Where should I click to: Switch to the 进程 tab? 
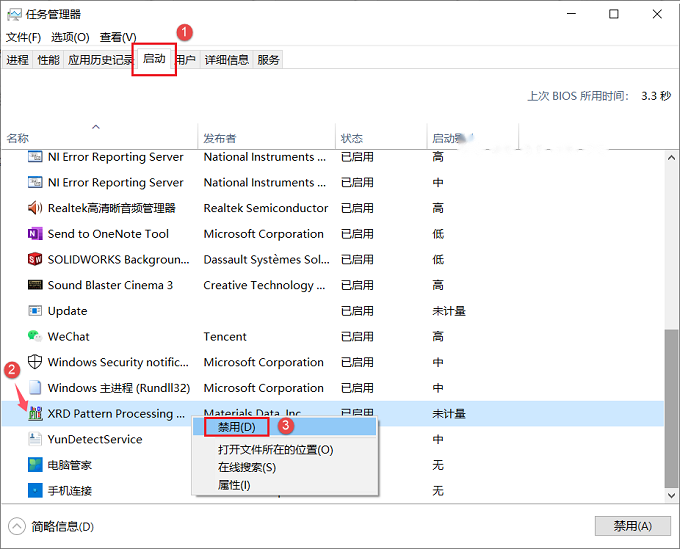[x=17, y=60]
